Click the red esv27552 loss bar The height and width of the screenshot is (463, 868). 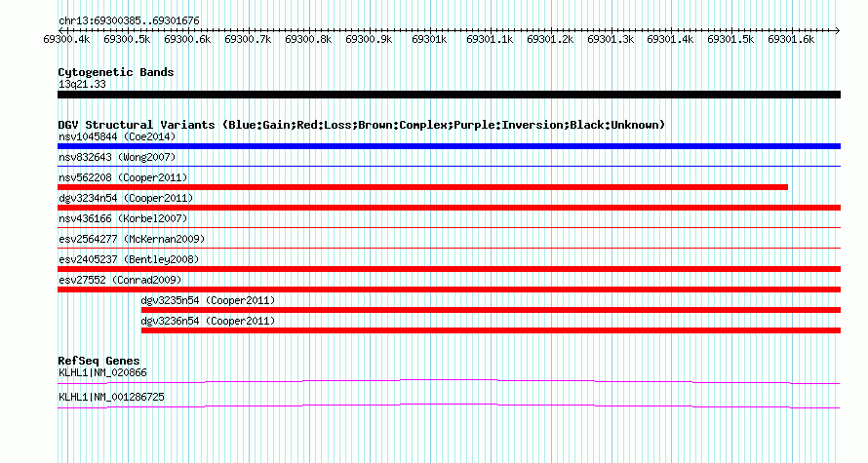[x=449, y=289]
